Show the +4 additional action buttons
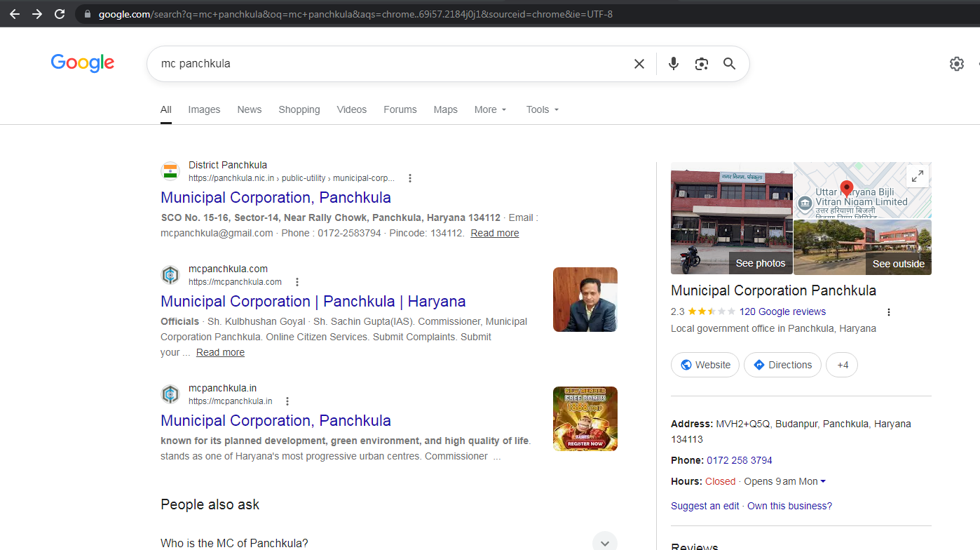Viewport: 980px width, 550px height. coord(842,365)
